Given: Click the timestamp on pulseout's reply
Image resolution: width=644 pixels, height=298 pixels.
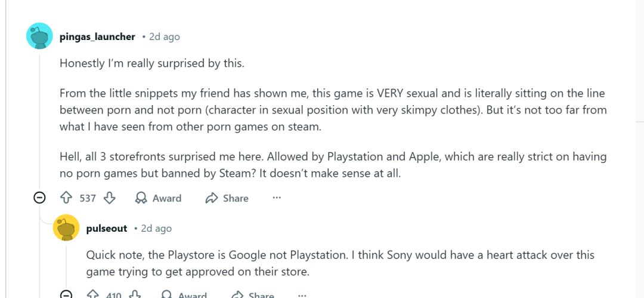Looking at the screenshot, I should pyautogui.click(x=156, y=228).
